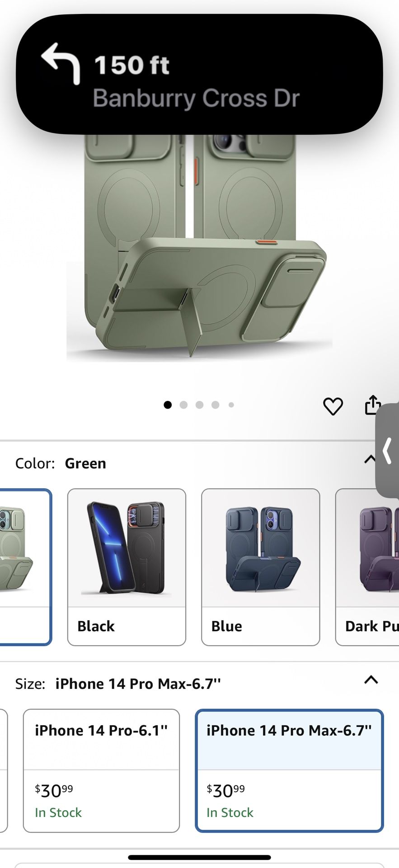Image resolution: width=399 pixels, height=868 pixels.
Task: Tap the left-turn arrow in navigation banner
Action: point(61,64)
